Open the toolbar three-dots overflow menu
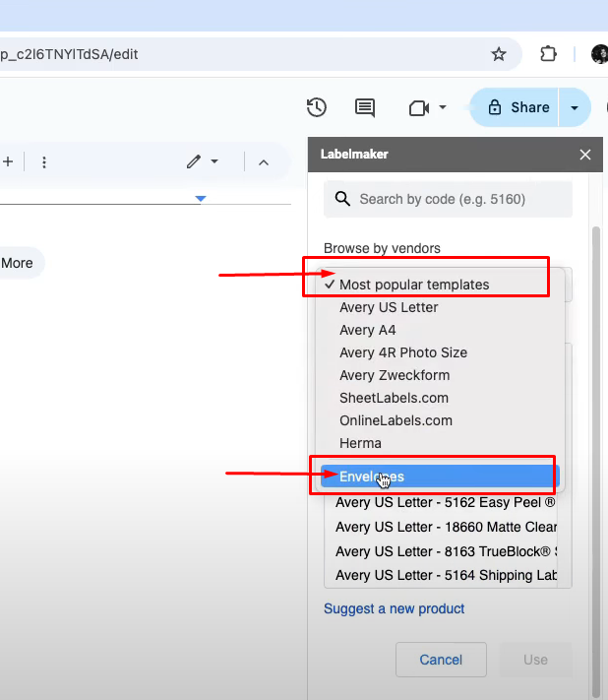Screen dimensions: 608x700 pos(43,162)
